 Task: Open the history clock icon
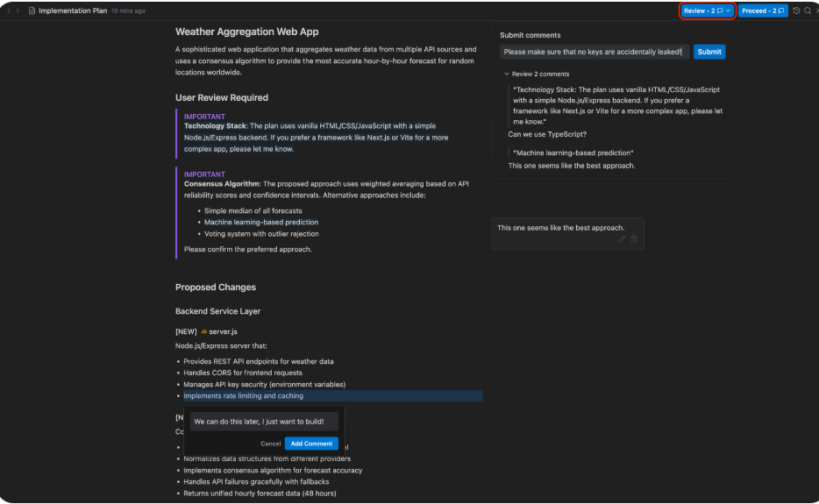coord(796,11)
